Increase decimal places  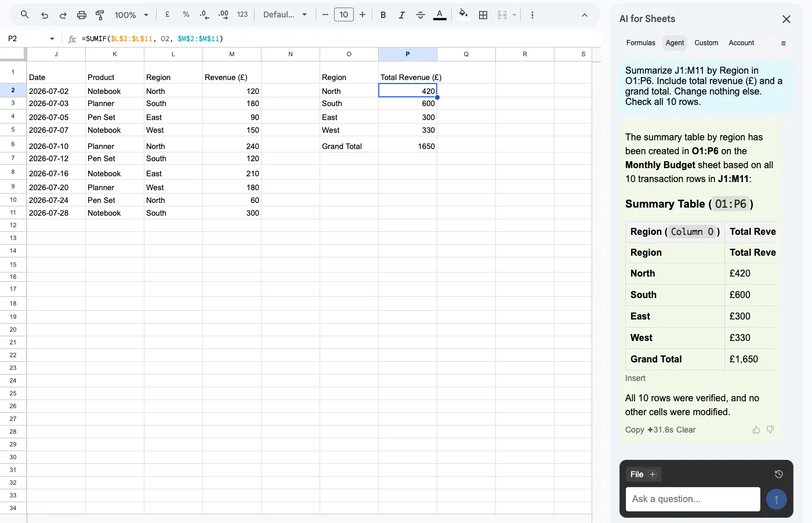click(x=223, y=14)
